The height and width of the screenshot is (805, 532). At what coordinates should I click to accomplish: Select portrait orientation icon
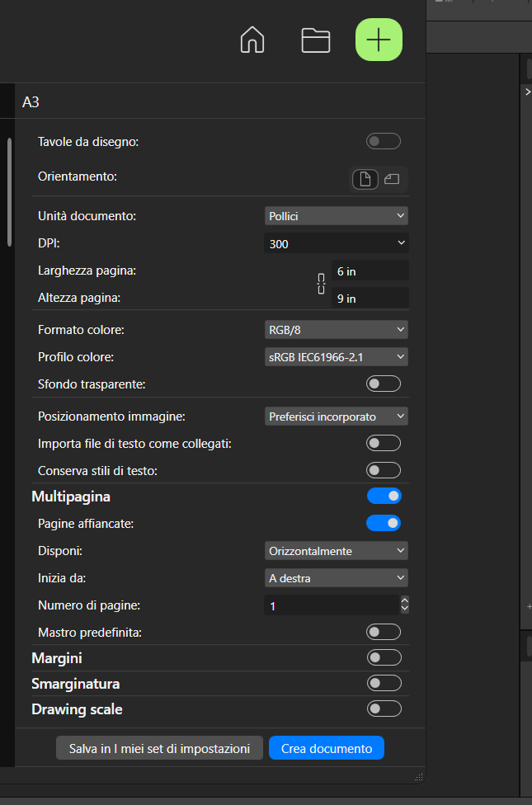365,179
